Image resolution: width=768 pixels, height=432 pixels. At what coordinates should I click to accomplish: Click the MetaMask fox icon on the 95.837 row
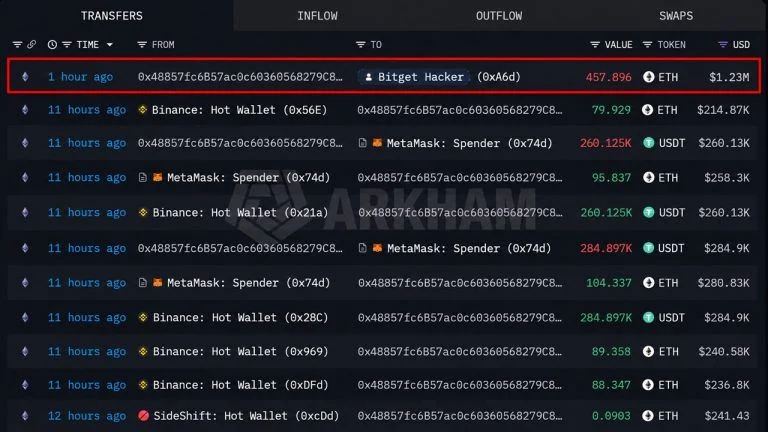coord(157,177)
